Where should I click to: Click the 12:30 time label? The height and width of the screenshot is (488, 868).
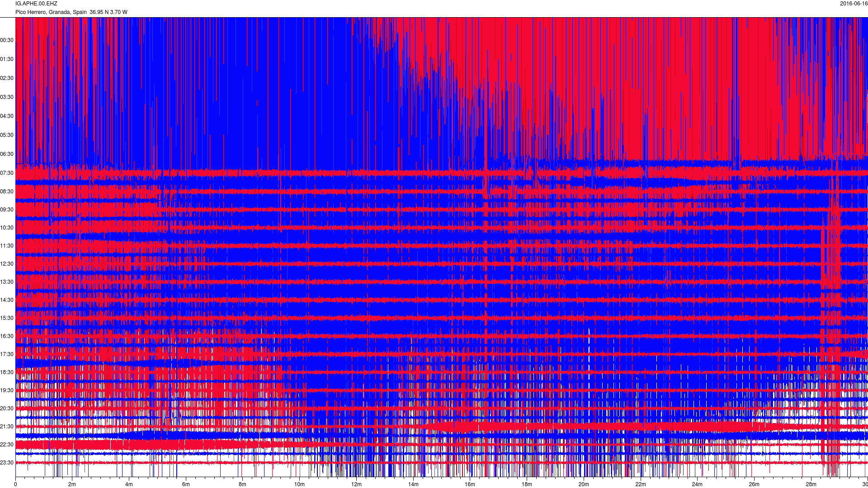click(7, 264)
